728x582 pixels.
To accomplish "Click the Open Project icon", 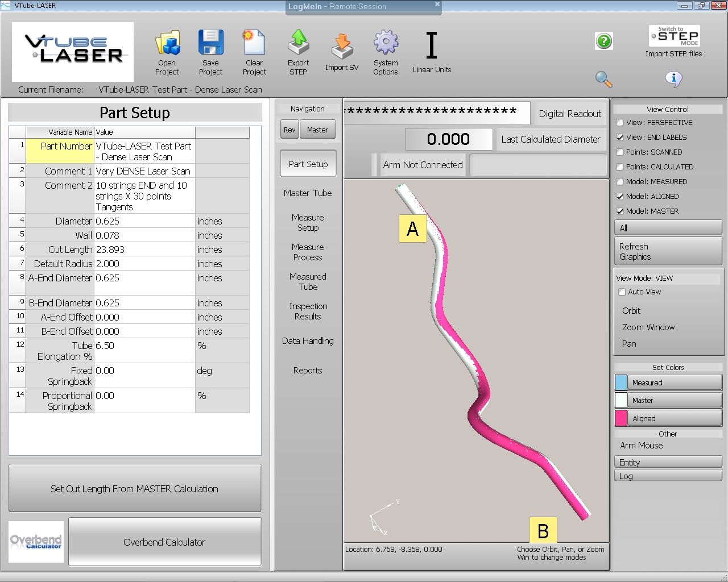I will tap(167, 44).
